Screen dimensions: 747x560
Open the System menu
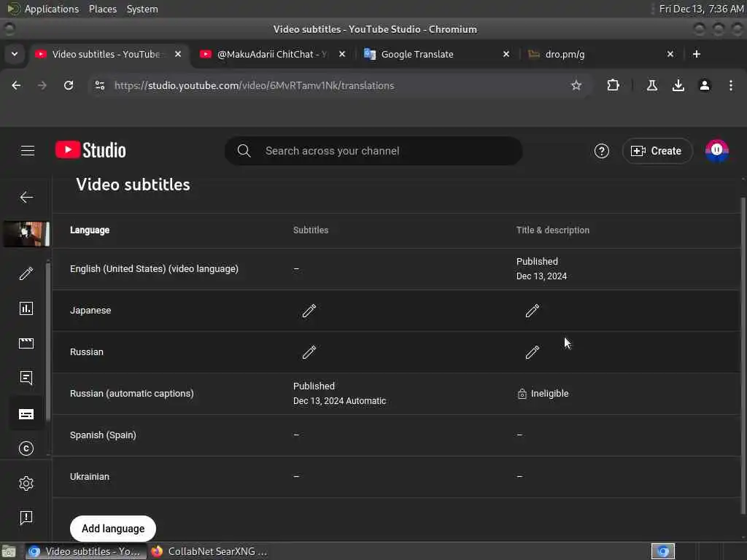(142, 9)
